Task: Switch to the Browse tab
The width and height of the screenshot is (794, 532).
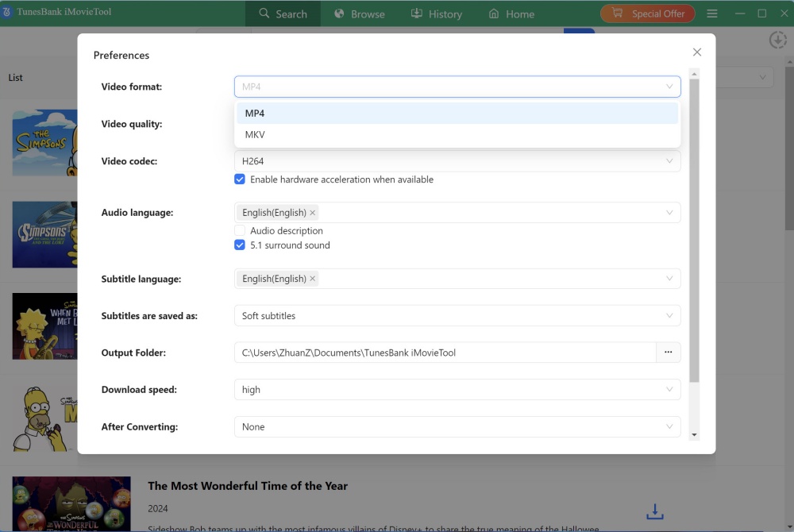Action: 360,13
